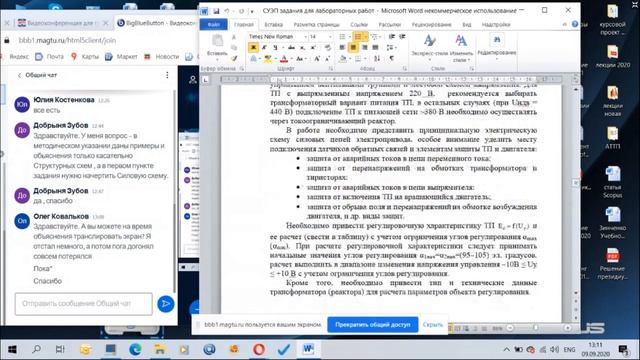Click decrease indent icon
The height and width of the screenshot is (360, 640).
(391, 37)
